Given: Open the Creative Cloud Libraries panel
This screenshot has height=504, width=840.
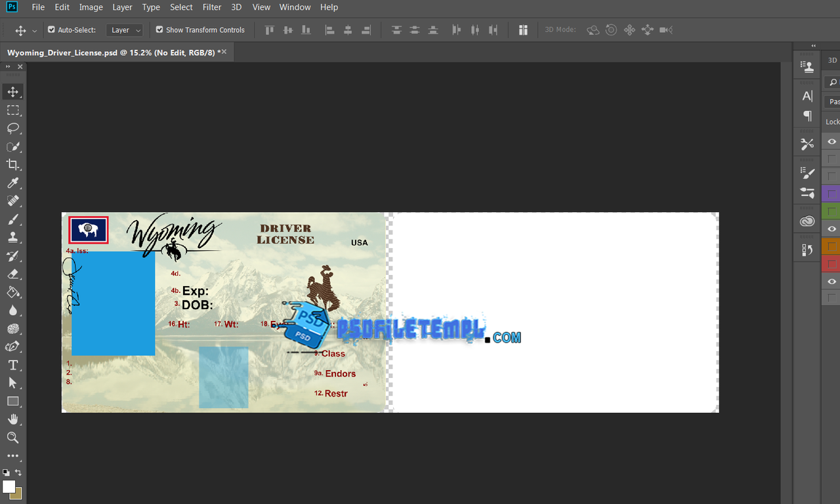Looking at the screenshot, I should (807, 222).
